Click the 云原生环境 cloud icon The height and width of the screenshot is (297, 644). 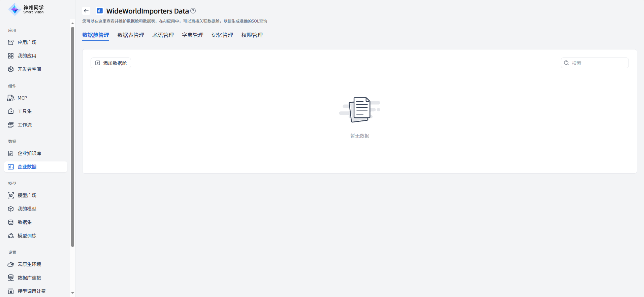point(11,264)
